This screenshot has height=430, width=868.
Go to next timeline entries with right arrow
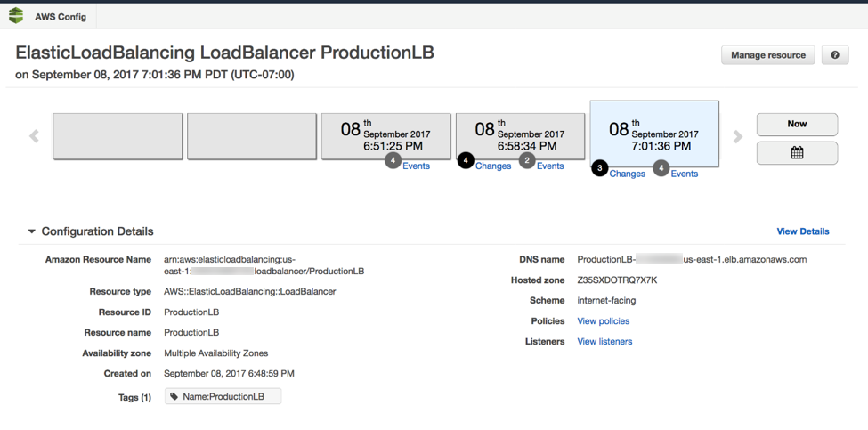pos(737,136)
